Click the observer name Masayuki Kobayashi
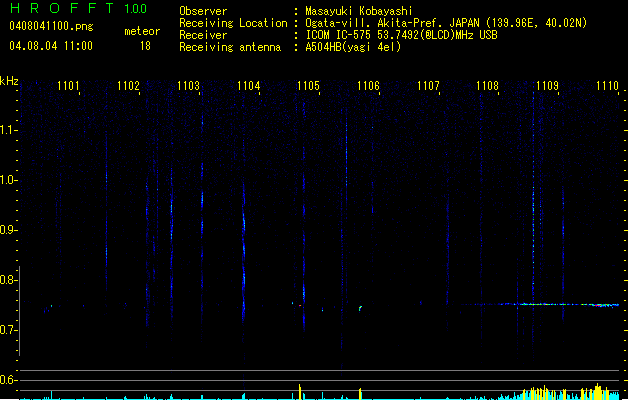Image resolution: width=629 pixels, height=400 pixels. tap(359, 11)
